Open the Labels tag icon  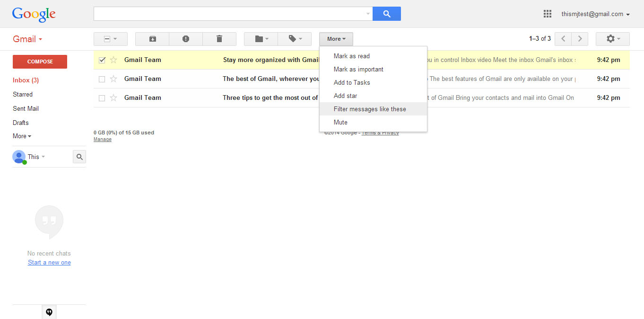point(295,39)
